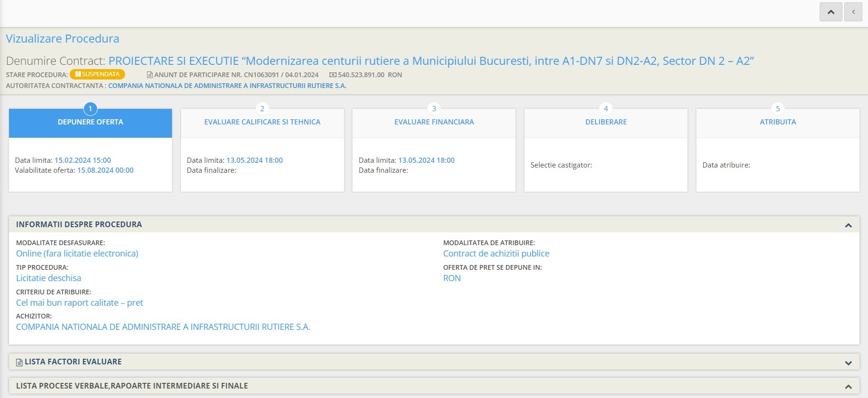Click the TIP PROCEDURA label
The height and width of the screenshot is (398, 868).
42,267
